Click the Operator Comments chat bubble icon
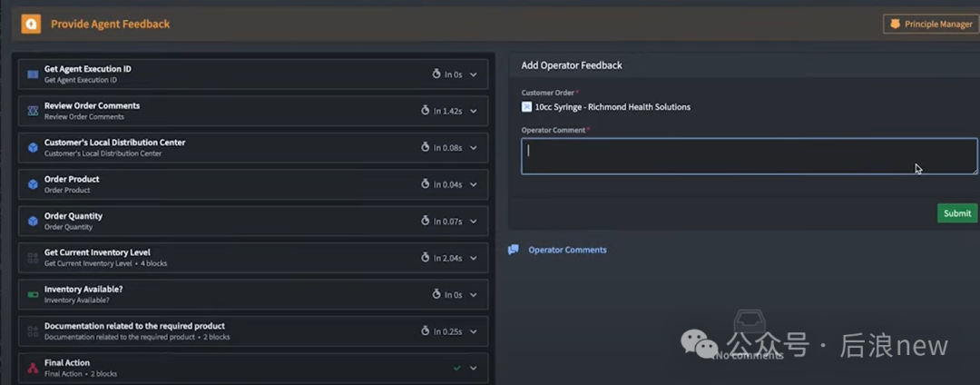 (x=514, y=250)
